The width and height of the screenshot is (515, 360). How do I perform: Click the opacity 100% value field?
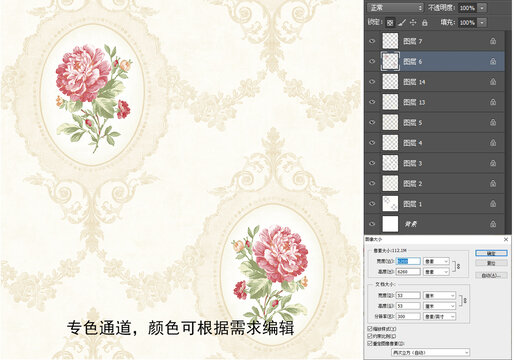pos(467,8)
